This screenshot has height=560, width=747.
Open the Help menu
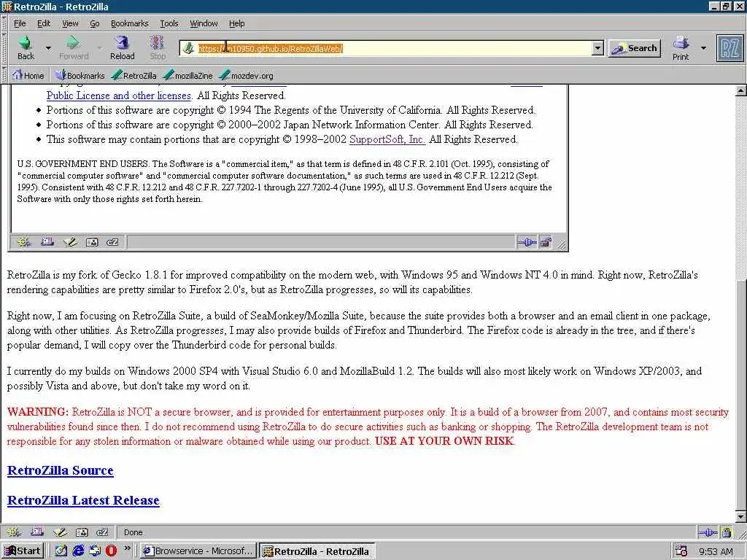[x=237, y=23]
